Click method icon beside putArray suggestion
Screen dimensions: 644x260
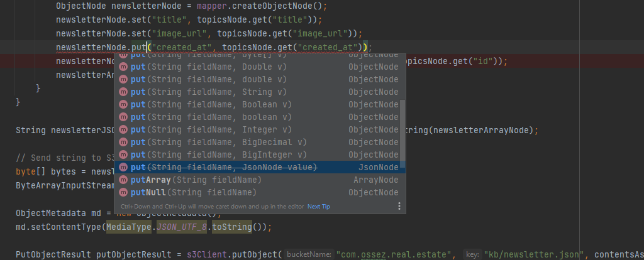pyautogui.click(x=123, y=180)
